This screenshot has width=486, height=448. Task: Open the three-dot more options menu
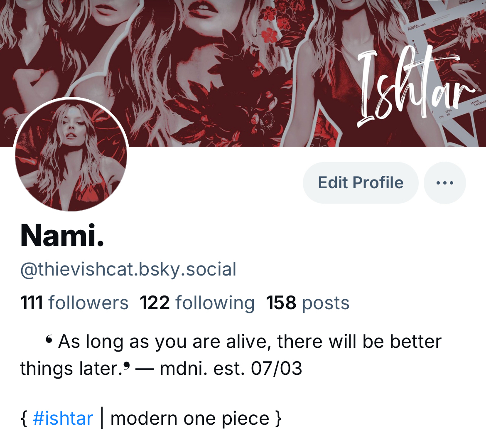(444, 182)
